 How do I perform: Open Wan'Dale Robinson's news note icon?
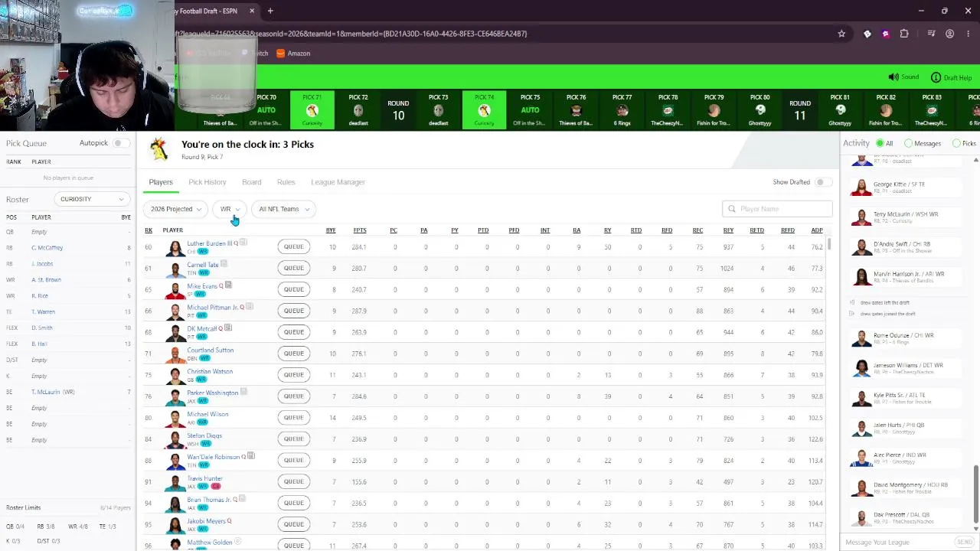tap(251, 456)
